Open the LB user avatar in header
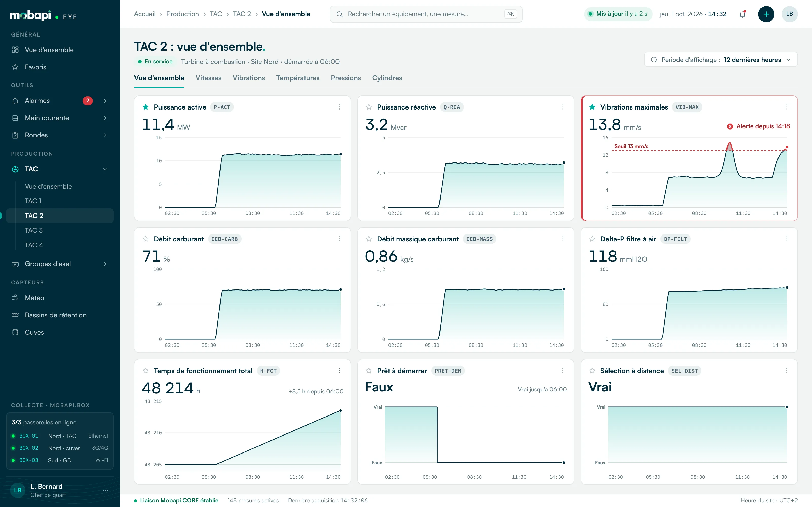This screenshot has height=507, width=812. 789,14
